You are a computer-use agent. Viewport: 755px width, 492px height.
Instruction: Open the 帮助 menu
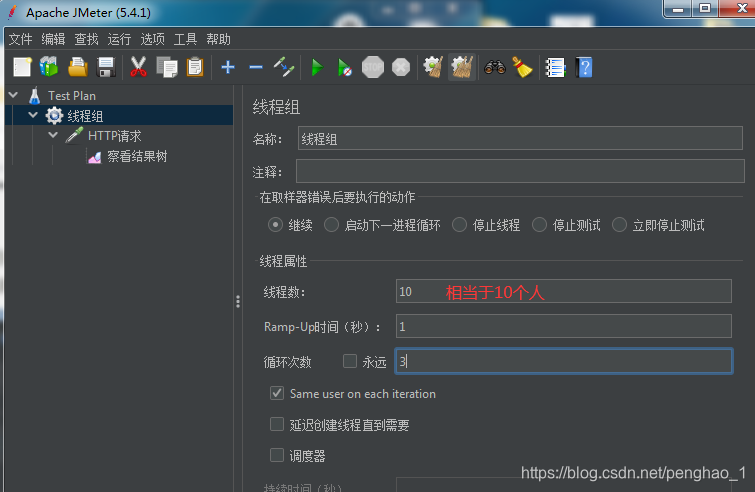pos(218,39)
